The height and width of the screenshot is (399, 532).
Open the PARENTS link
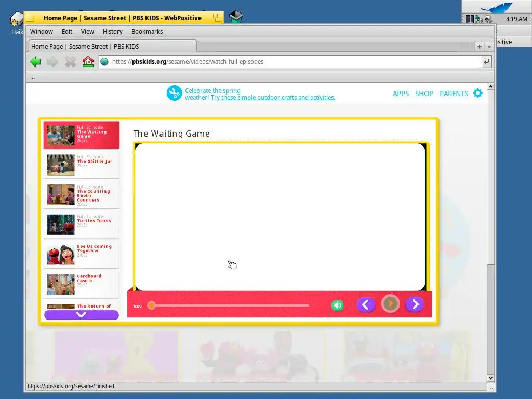tap(454, 94)
